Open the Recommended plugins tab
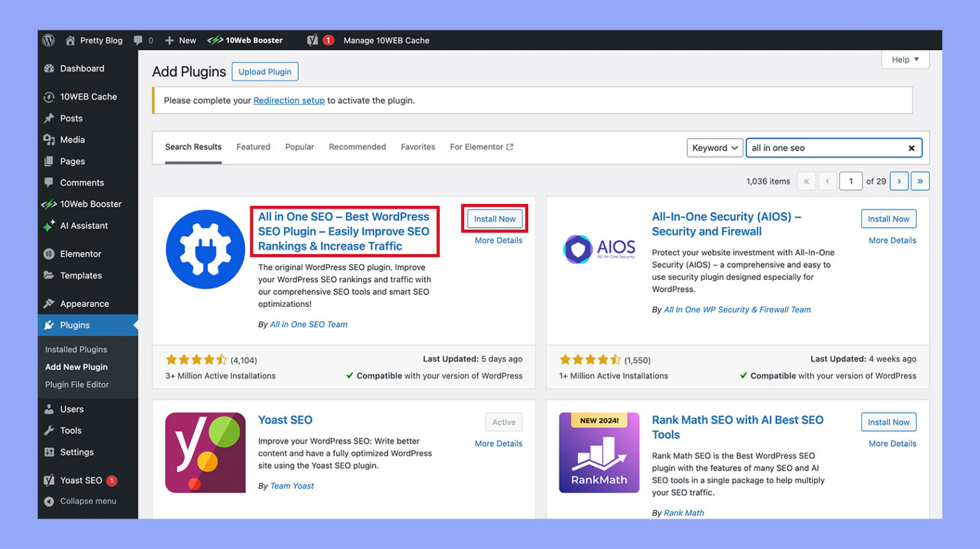Screen dimensions: 980x549 [x=357, y=146]
